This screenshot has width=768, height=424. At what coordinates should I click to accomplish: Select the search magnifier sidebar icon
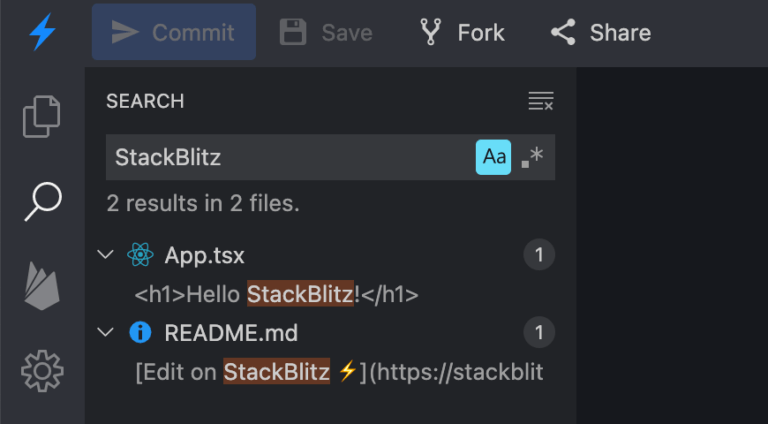pos(43,201)
